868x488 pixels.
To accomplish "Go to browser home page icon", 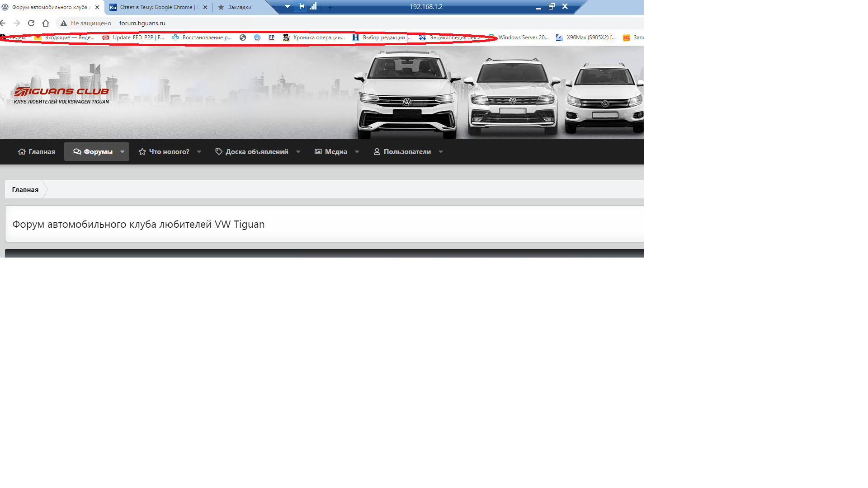I will pos(46,23).
